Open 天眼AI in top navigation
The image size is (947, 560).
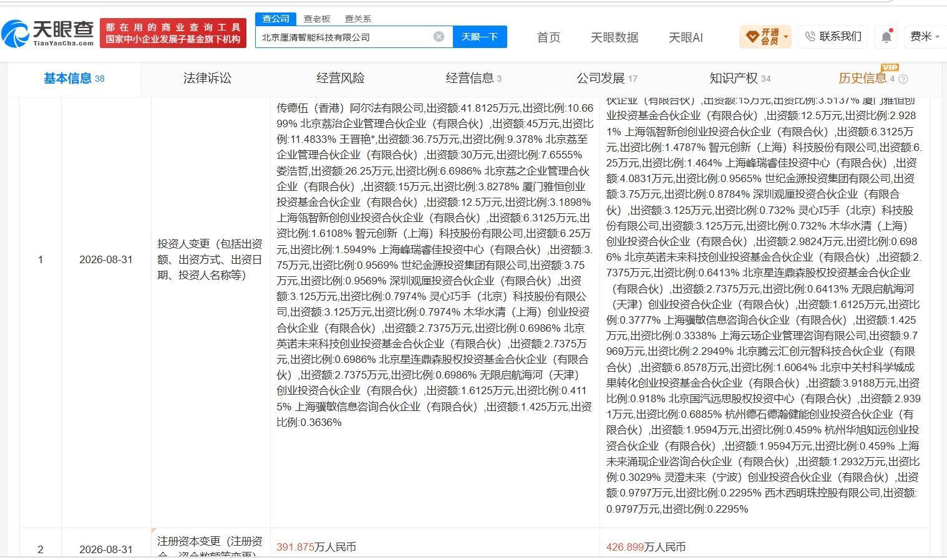[686, 37]
